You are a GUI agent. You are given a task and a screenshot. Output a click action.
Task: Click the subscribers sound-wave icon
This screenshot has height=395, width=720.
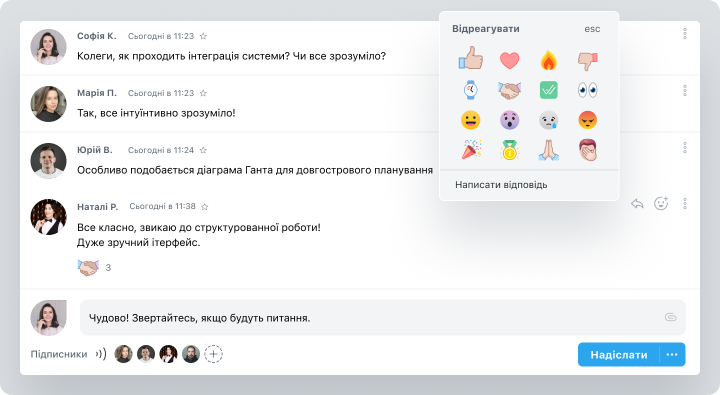[x=101, y=354]
